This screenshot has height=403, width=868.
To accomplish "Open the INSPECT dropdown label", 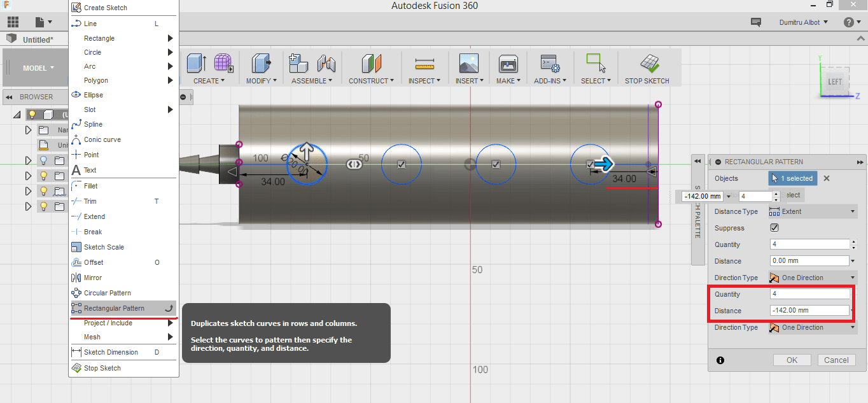I will (x=424, y=81).
